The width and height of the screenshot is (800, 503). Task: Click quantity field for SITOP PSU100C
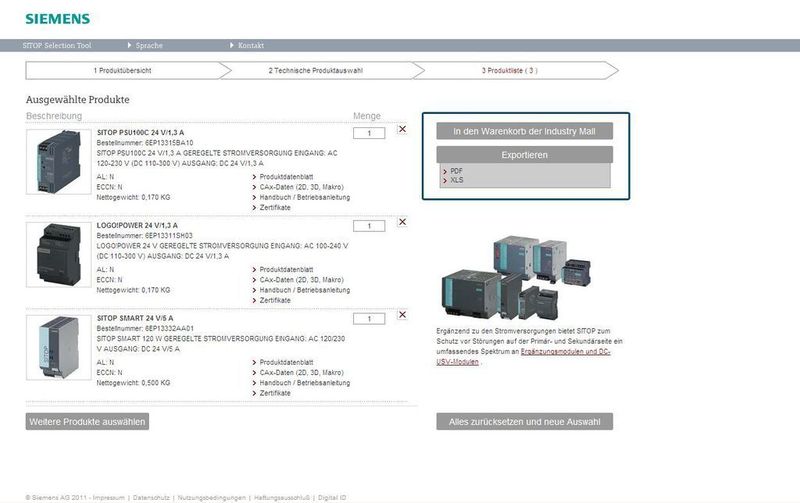tap(369, 133)
